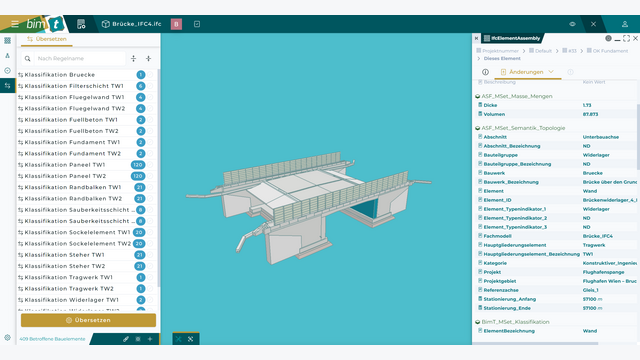Open the Brücke_IFC4.ifc file tab
The width and height of the screenshot is (640, 360).
131,24
